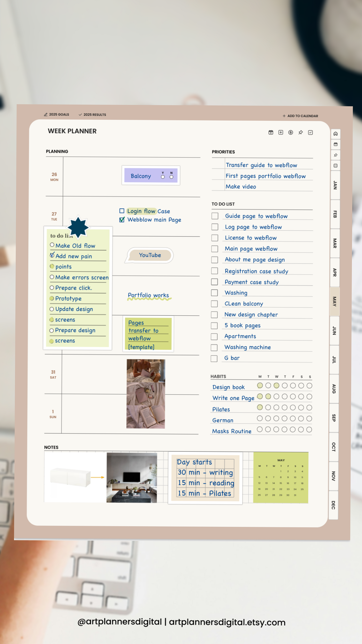Open the calendar side tab icon
362x644 pixels.
click(335, 144)
